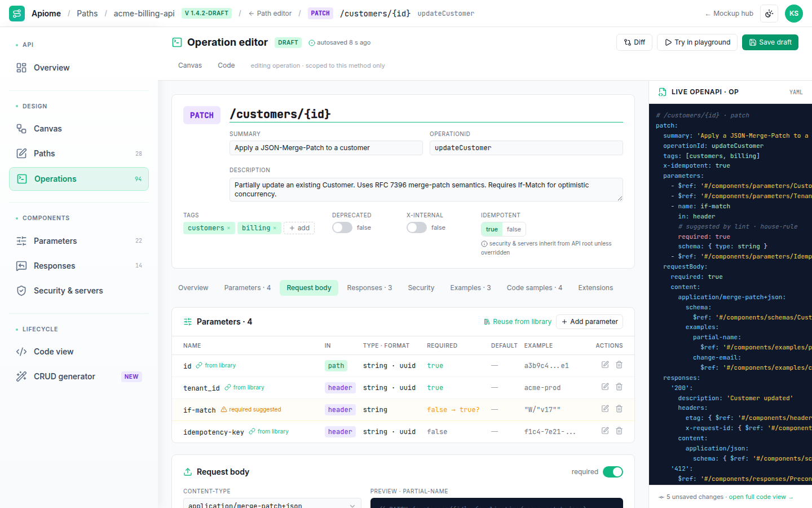Click the Apiome logo icon
The image size is (812, 508).
[17, 14]
